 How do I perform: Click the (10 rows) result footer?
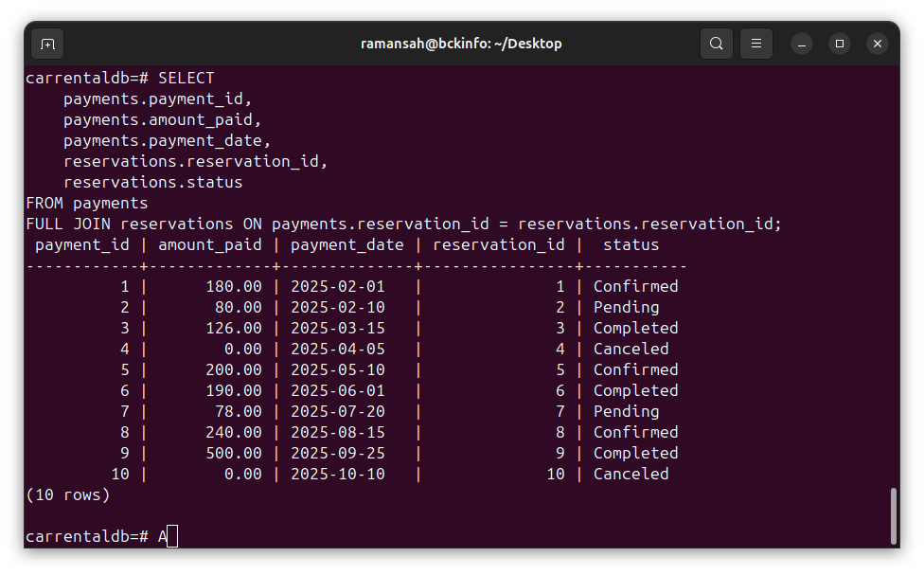(68, 494)
